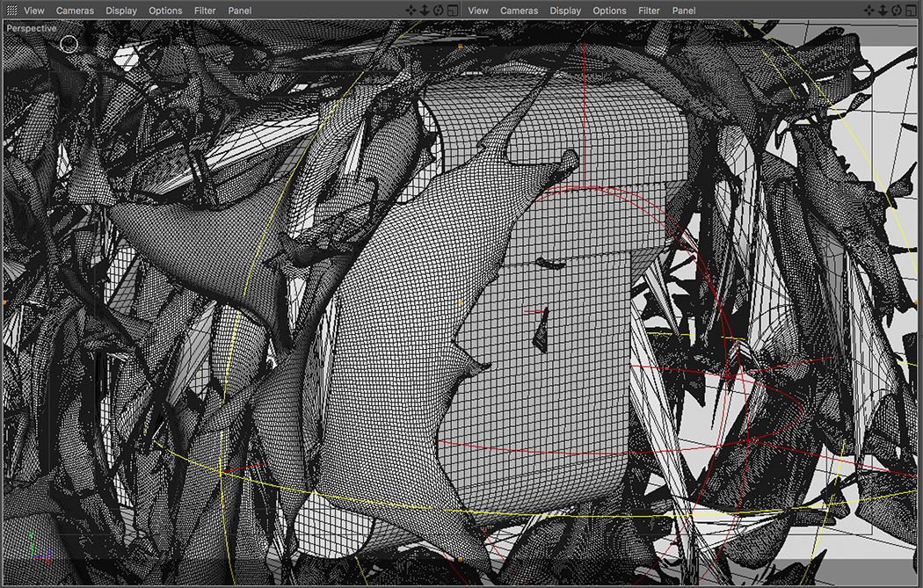Open Display menu in right viewport
923x588 pixels.
(x=566, y=11)
